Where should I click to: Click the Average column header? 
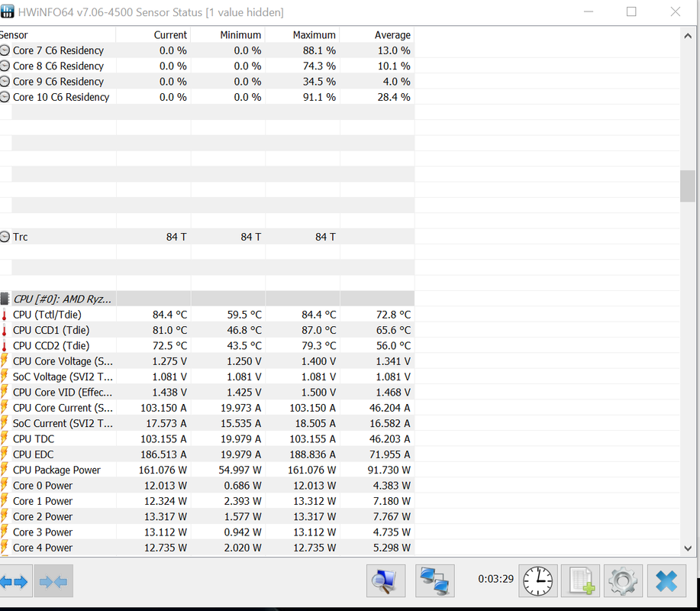pos(377,35)
